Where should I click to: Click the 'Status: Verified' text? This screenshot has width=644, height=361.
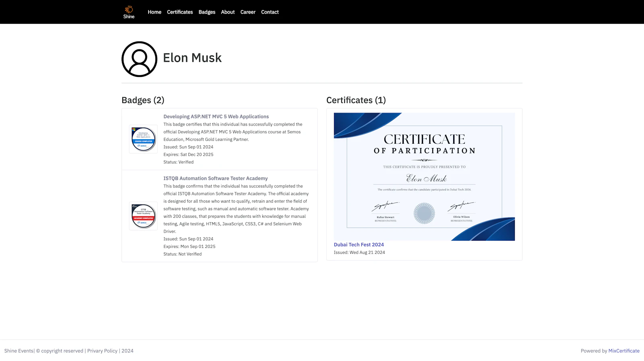pyautogui.click(x=178, y=162)
